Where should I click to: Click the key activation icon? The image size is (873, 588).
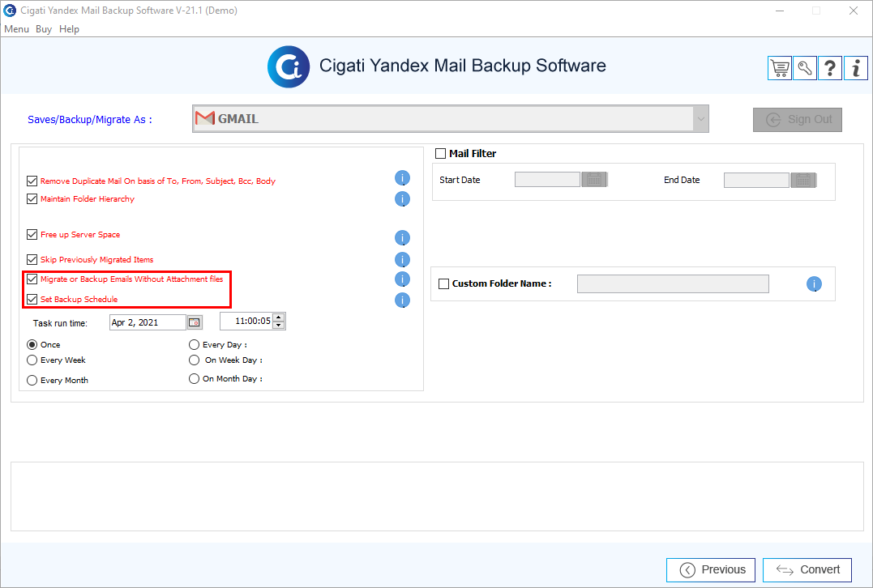pos(805,68)
